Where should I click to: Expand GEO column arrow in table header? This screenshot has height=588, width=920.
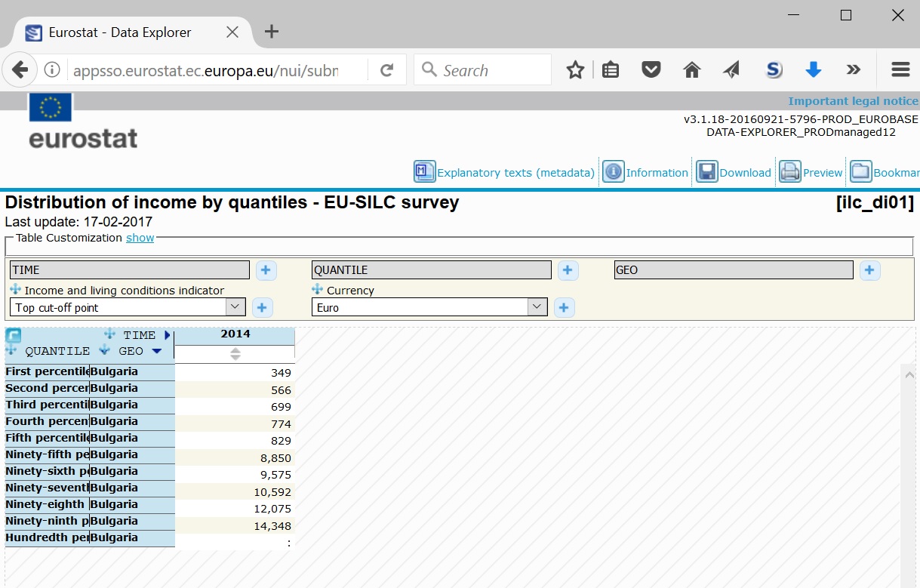pyautogui.click(x=156, y=351)
